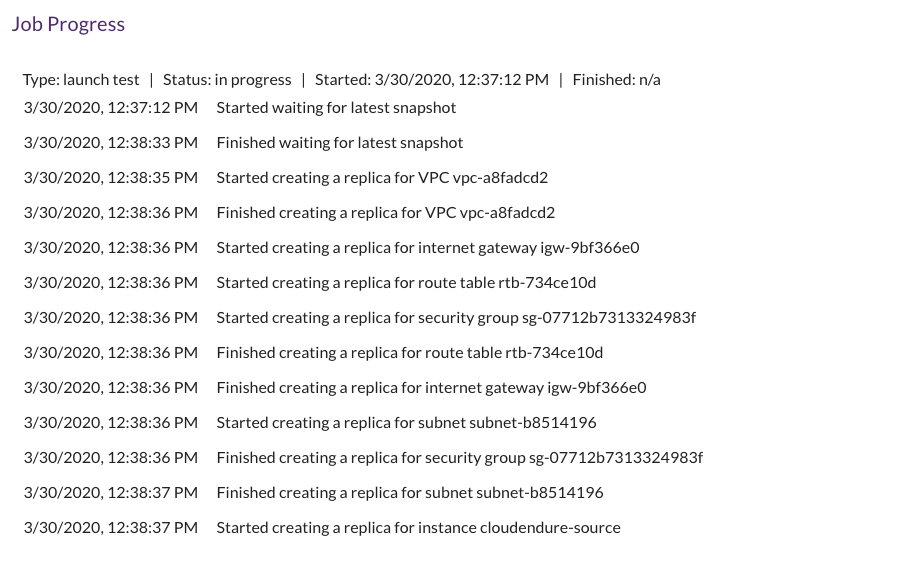Screen dimensions: 906x574
Task: Click Started replica for internet gateway igw-9bf366e0
Action: [x=428, y=248]
